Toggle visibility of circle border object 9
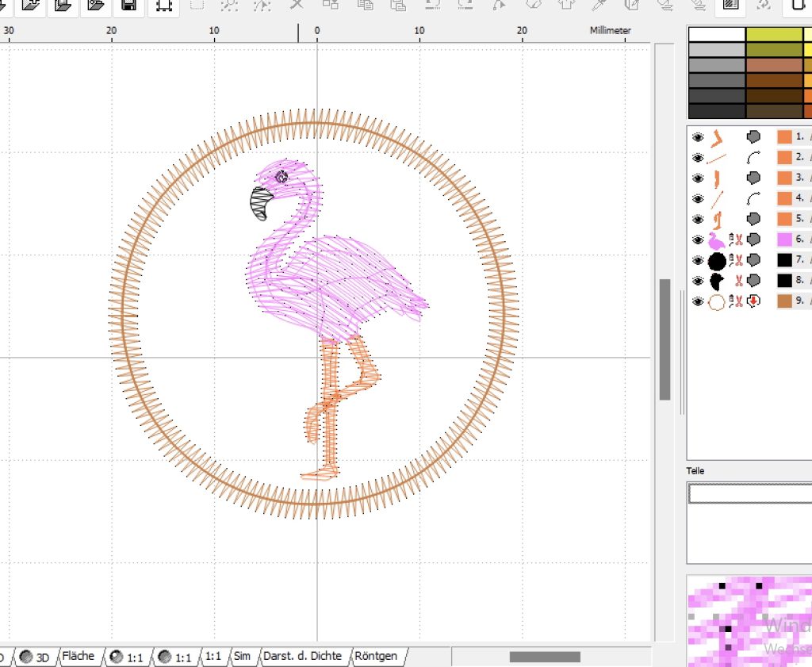The image size is (812, 667). 698,301
